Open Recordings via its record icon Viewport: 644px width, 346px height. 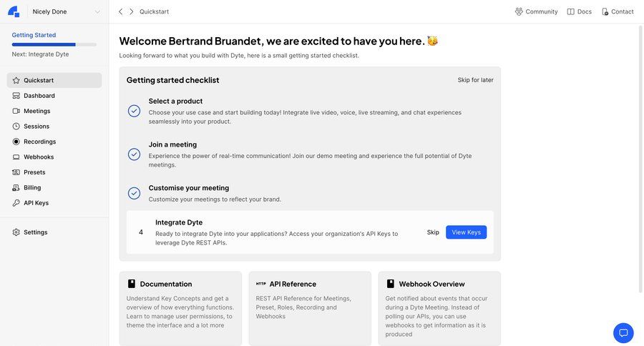point(16,142)
